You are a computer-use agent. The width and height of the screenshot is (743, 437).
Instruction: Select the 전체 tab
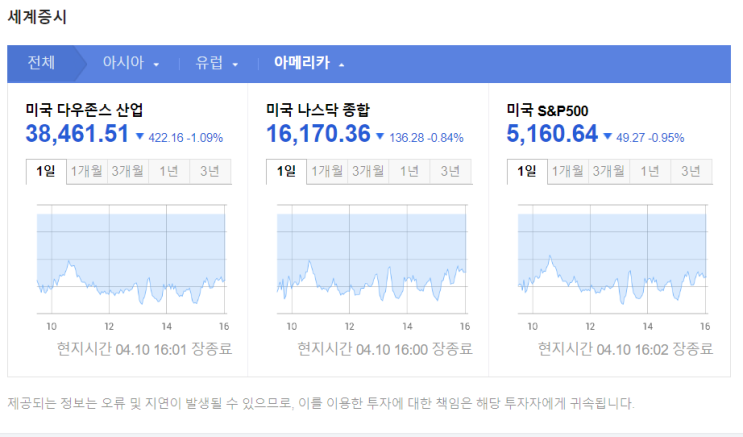point(41,64)
